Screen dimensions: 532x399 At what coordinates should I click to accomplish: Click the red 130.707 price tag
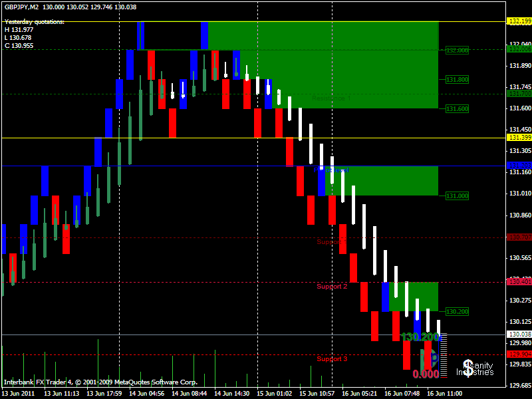[x=519, y=237]
